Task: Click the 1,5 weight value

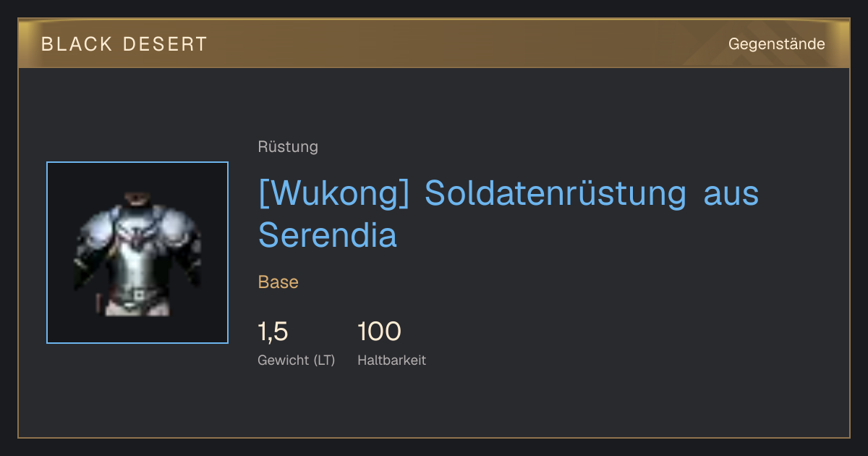Action: (273, 332)
